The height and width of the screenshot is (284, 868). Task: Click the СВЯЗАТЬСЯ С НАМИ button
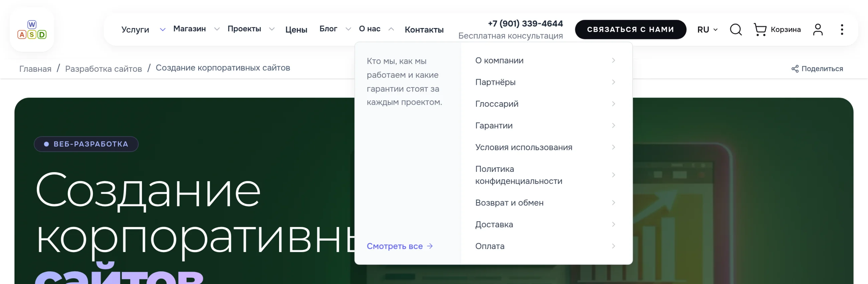coord(630,30)
